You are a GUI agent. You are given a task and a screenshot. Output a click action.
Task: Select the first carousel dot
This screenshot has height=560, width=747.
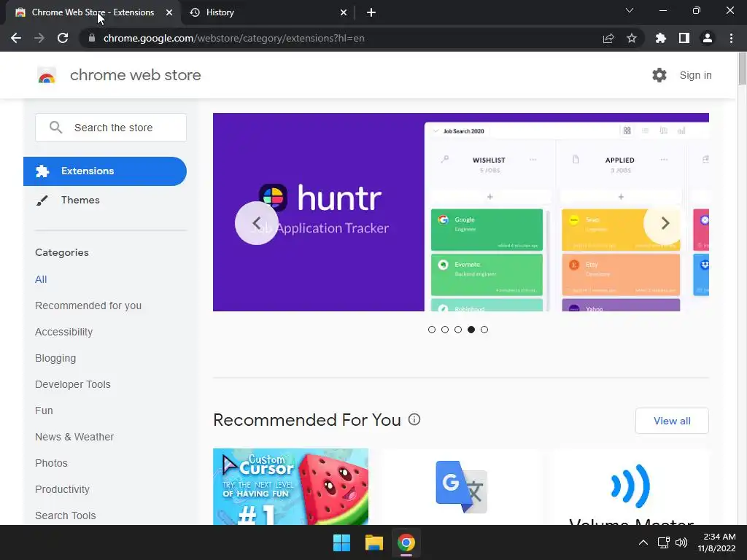coord(432,330)
